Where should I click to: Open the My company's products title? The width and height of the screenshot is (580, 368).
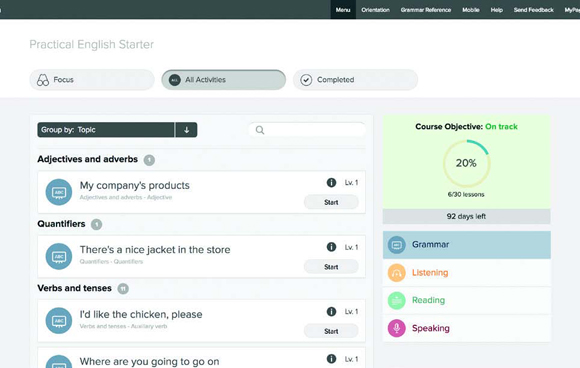135,185
